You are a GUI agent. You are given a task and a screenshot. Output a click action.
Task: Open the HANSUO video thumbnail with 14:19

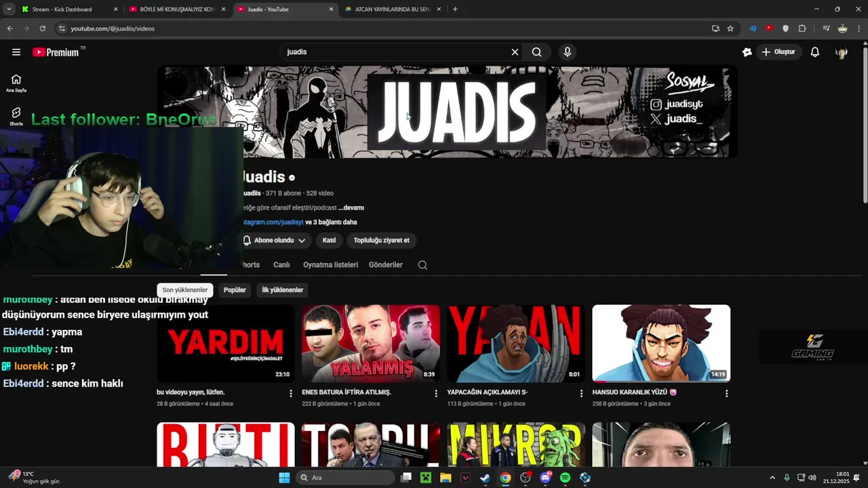pyautogui.click(x=661, y=344)
